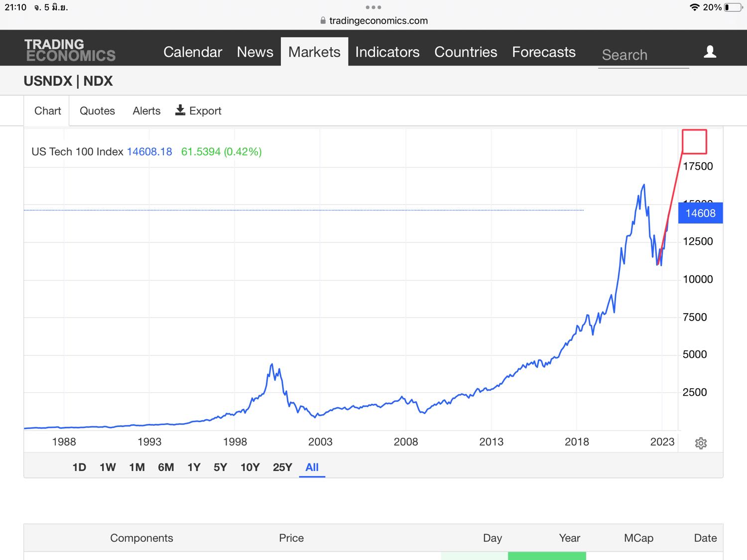
Task: Tap the Wi-Fi status icon
Action: click(694, 7)
